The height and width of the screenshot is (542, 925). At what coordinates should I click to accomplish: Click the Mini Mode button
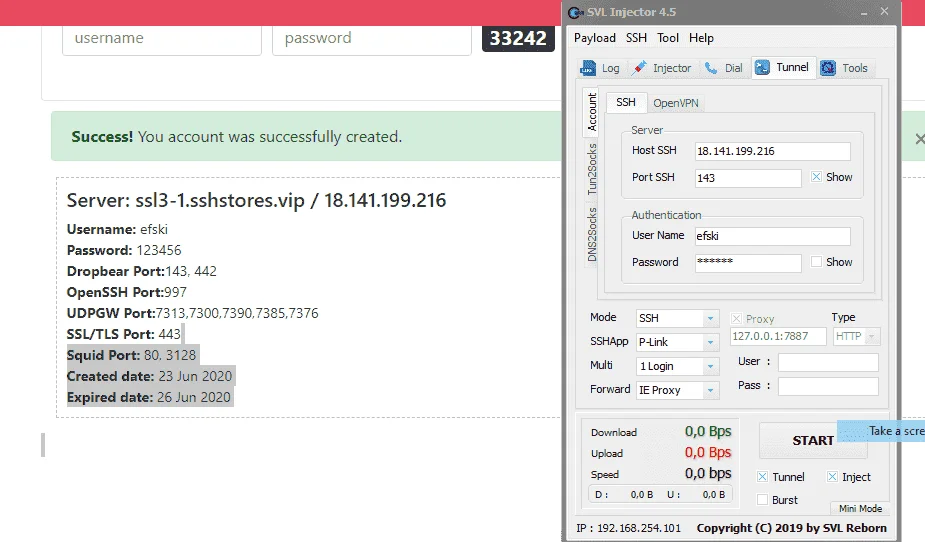[x=860, y=508]
